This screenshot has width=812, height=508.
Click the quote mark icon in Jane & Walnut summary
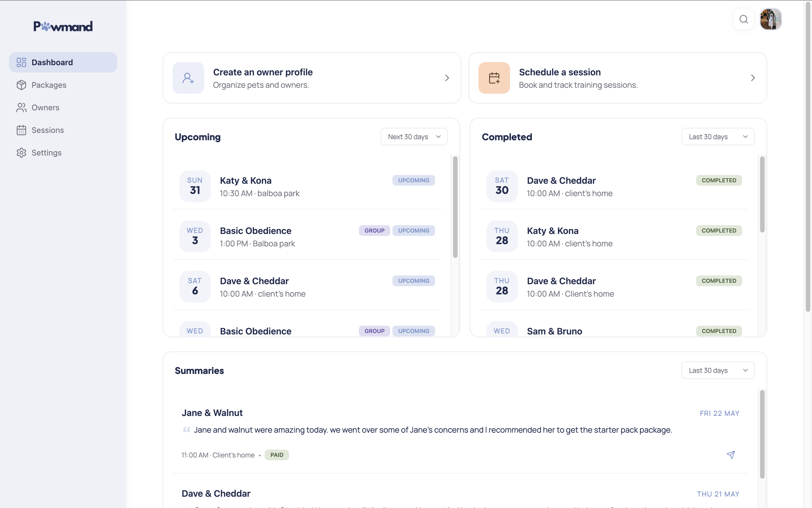tap(187, 430)
